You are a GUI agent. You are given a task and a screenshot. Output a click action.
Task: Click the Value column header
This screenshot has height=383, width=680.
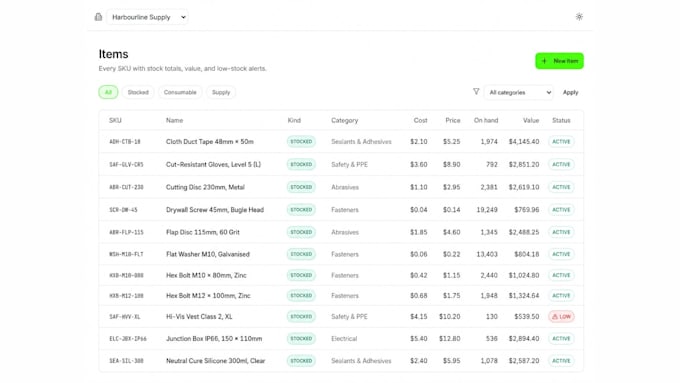531,120
